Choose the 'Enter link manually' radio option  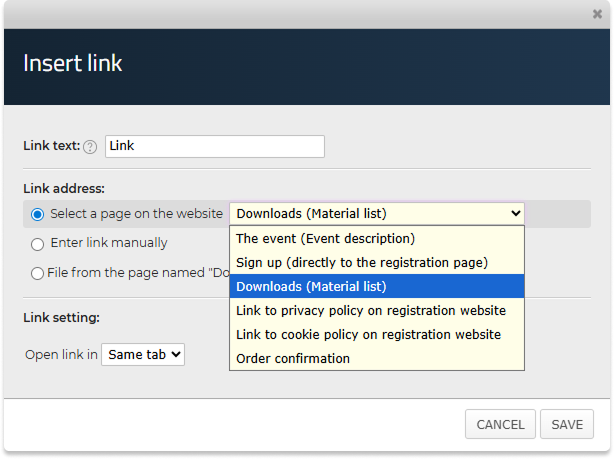coord(38,243)
